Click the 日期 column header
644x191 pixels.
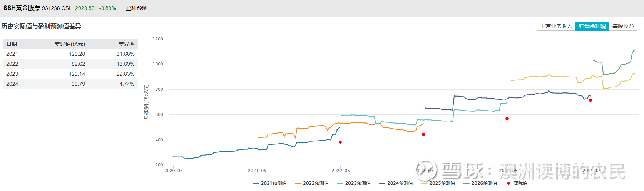coord(12,44)
